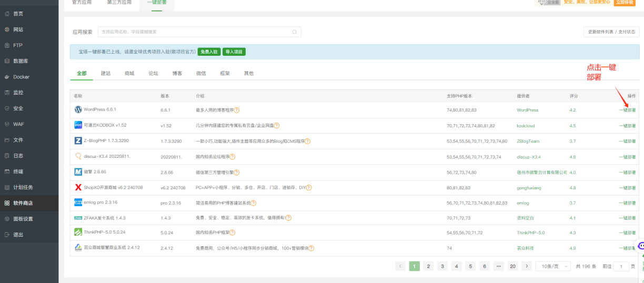Click the Z-BlogPHP logo icon
The image size is (644, 283).
pyautogui.click(x=78, y=141)
